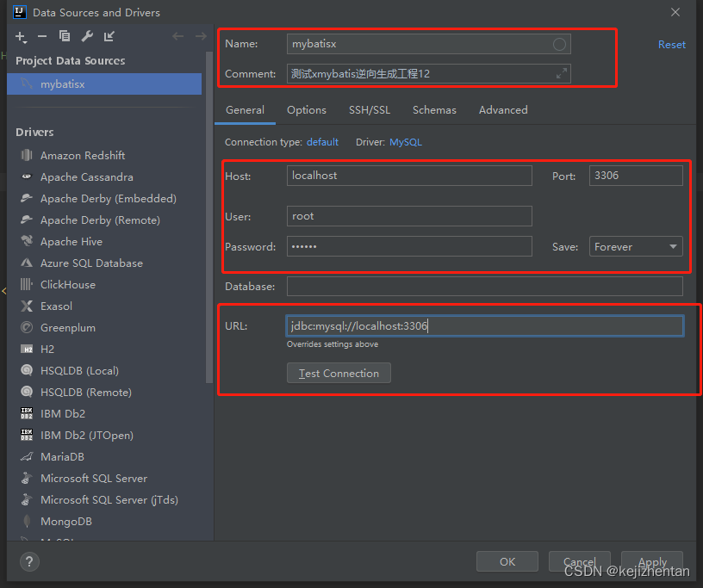This screenshot has width=703, height=588.
Task: Select IBM Db2 (JTOpen) driver icon
Action: 27,435
